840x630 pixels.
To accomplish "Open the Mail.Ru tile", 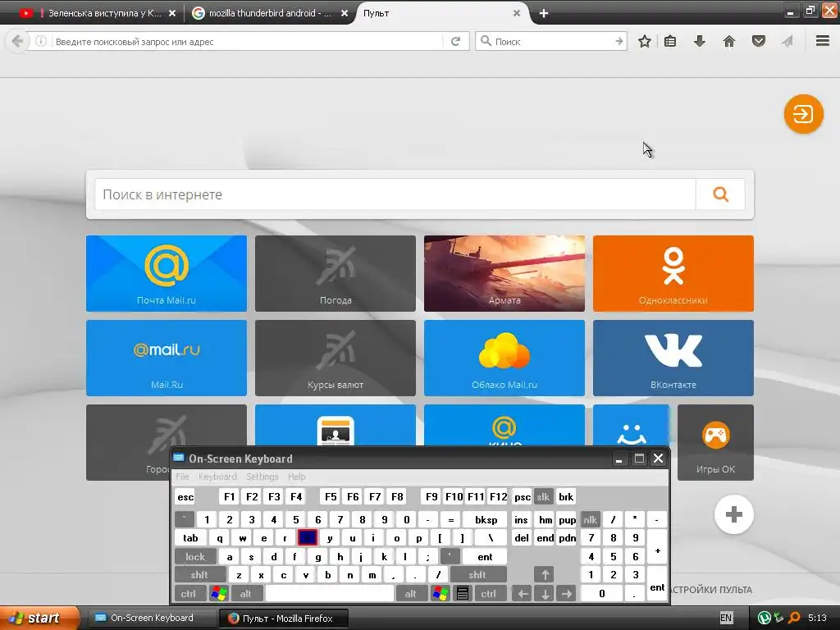I will click(x=167, y=358).
